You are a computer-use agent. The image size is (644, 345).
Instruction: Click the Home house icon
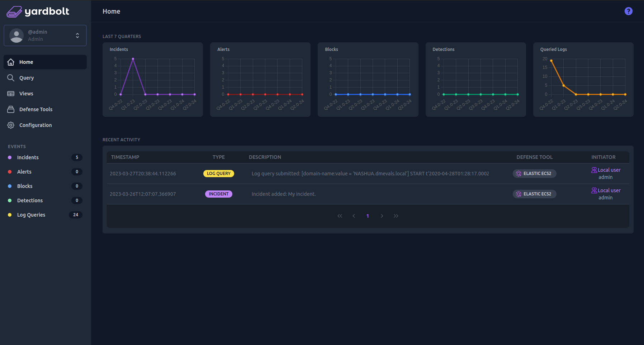11,62
